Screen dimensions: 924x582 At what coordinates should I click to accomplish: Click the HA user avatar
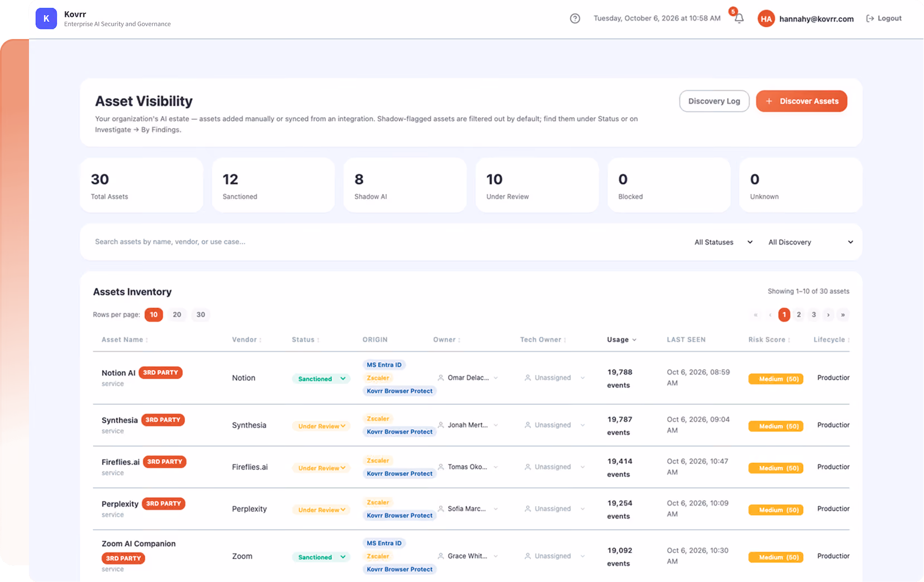point(766,18)
